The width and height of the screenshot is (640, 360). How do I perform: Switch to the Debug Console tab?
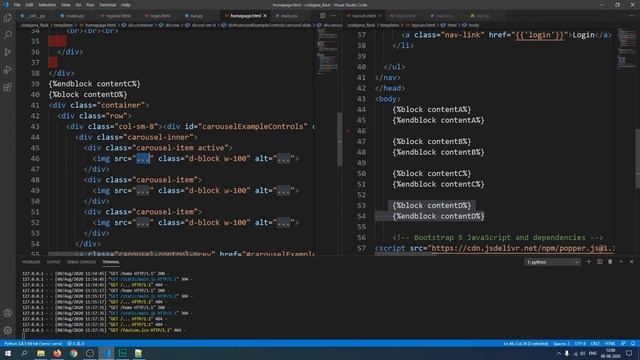coord(81,262)
